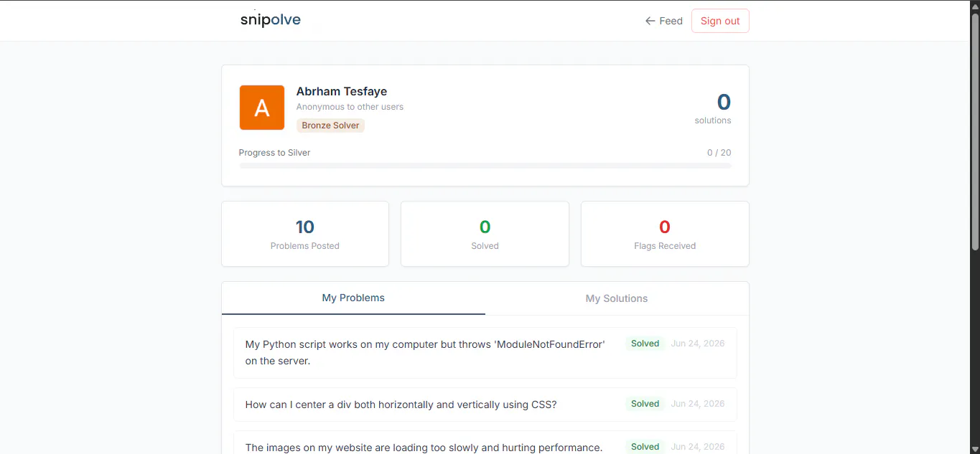Click the Bronze Solver badge
Image resolution: width=980 pixels, height=454 pixels.
coord(330,126)
